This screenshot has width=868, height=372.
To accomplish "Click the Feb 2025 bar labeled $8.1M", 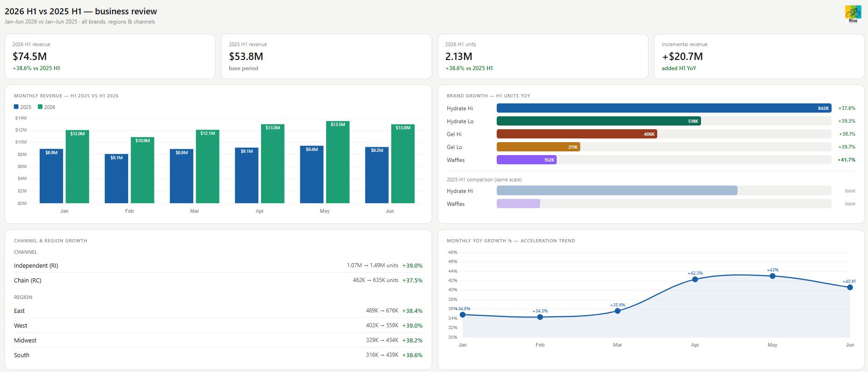I will tap(116, 179).
